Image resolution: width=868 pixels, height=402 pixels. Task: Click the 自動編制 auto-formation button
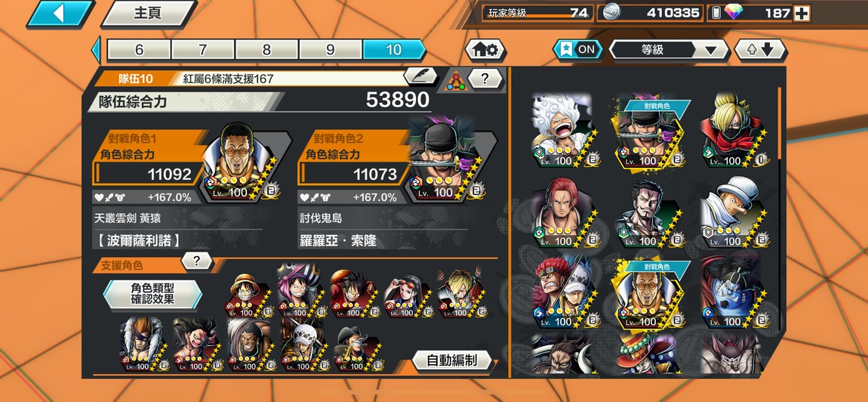[x=452, y=360]
